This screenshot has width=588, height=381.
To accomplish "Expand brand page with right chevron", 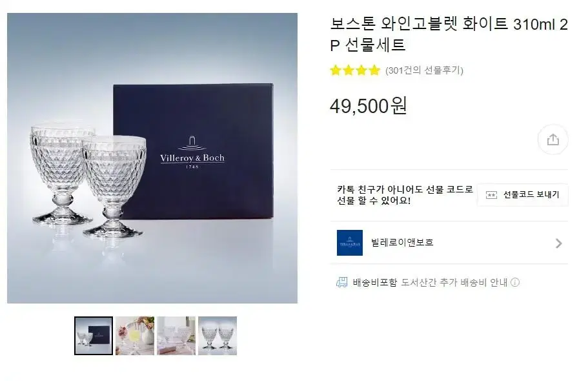I will point(559,243).
